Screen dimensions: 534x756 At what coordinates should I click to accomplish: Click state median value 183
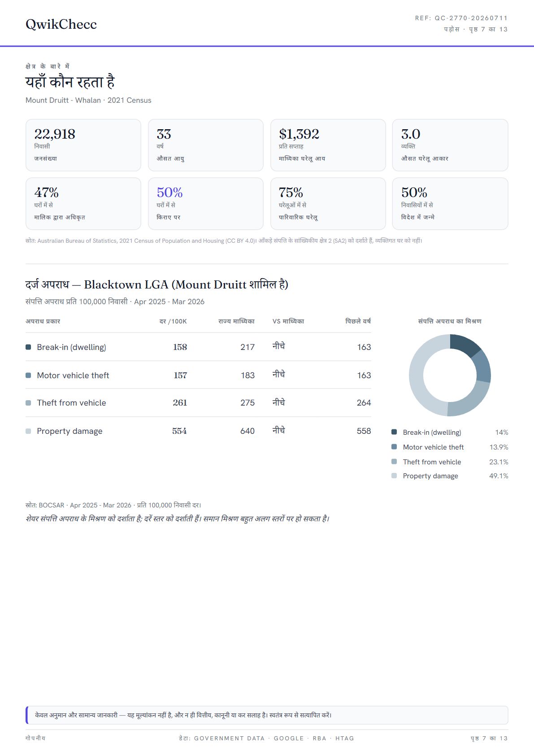247,376
